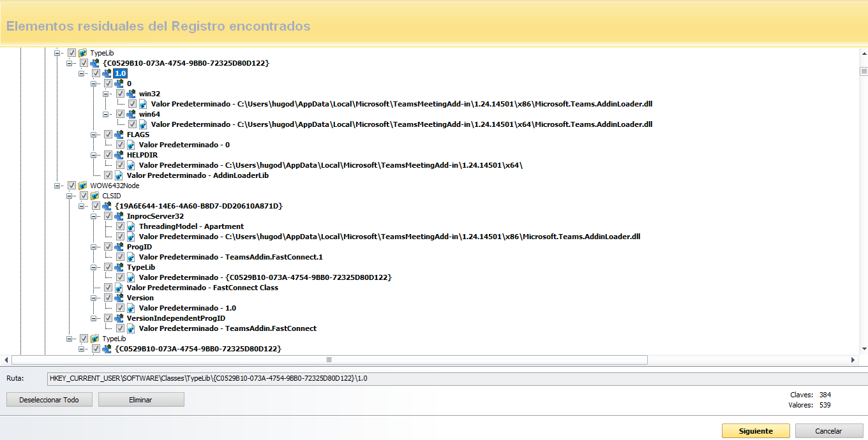
Task: Click the Siguiente button
Action: (x=756, y=431)
